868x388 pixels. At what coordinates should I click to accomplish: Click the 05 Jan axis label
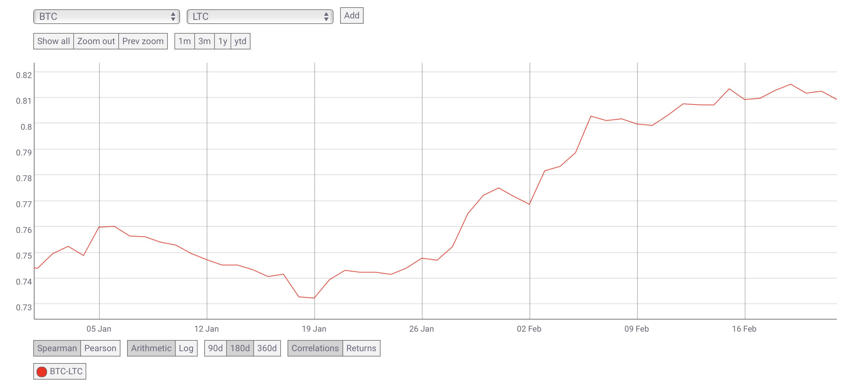click(x=99, y=329)
